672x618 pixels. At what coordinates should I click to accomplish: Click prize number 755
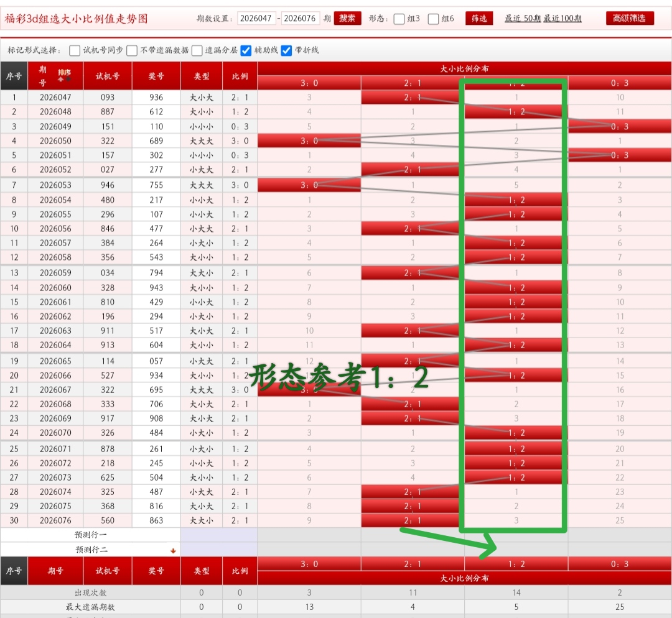[x=156, y=185]
